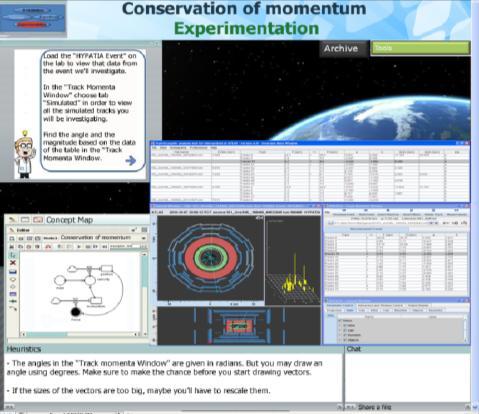Click the run play icon in the editor toolbar

point(79,247)
